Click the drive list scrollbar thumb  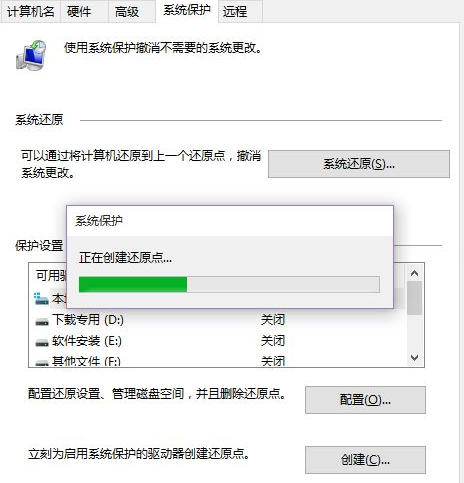click(x=415, y=298)
